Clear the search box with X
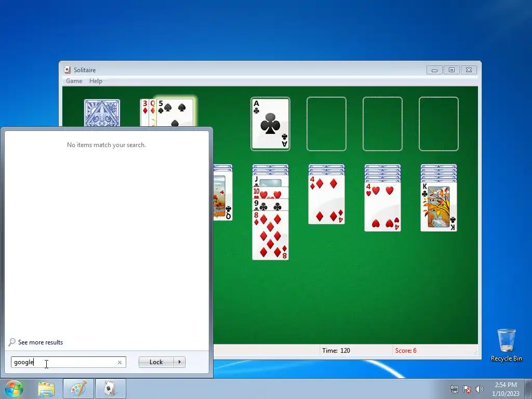Viewport: 532px width, 399px height. 119,362
